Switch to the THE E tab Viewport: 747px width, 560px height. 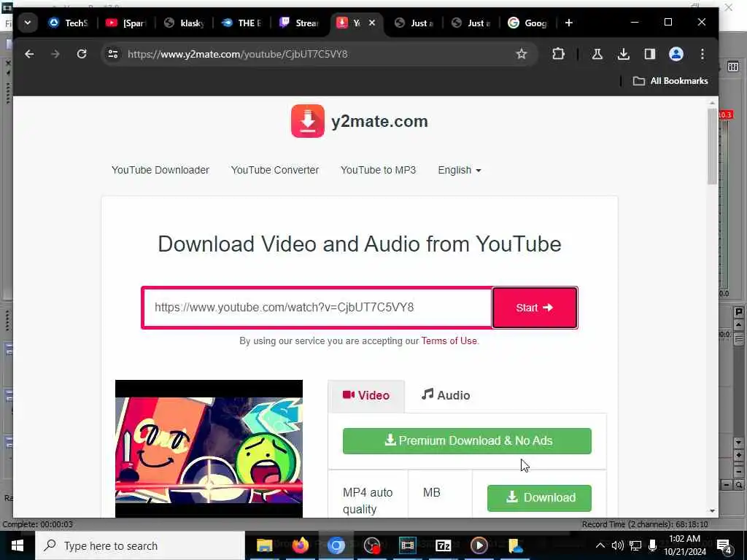pyautogui.click(x=241, y=23)
